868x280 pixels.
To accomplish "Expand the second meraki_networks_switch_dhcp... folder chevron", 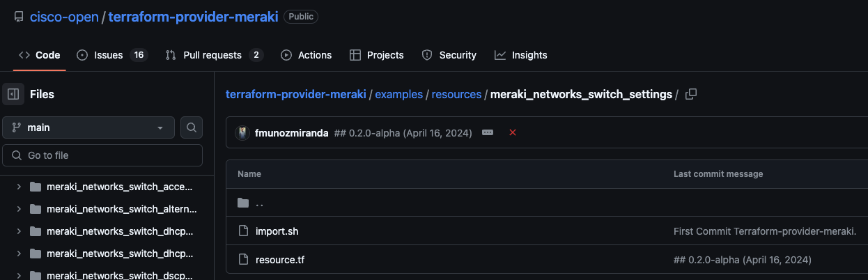I will pos(19,254).
